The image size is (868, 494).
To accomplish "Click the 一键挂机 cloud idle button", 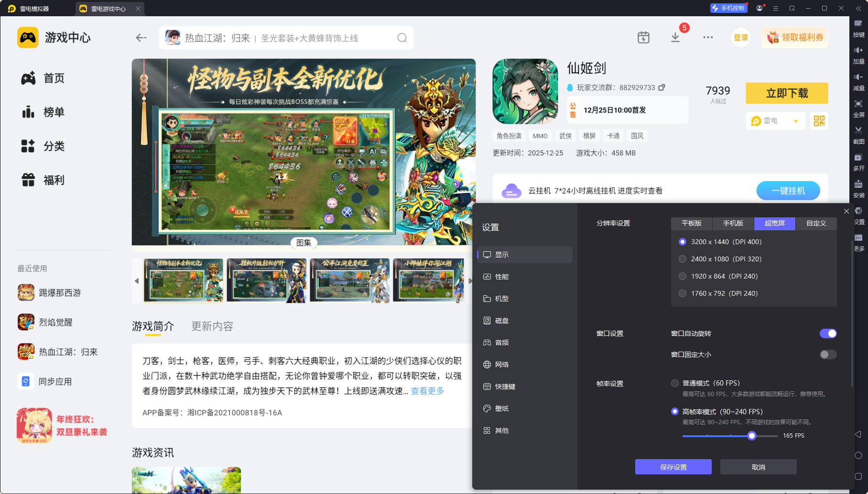I will (x=788, y=191).
